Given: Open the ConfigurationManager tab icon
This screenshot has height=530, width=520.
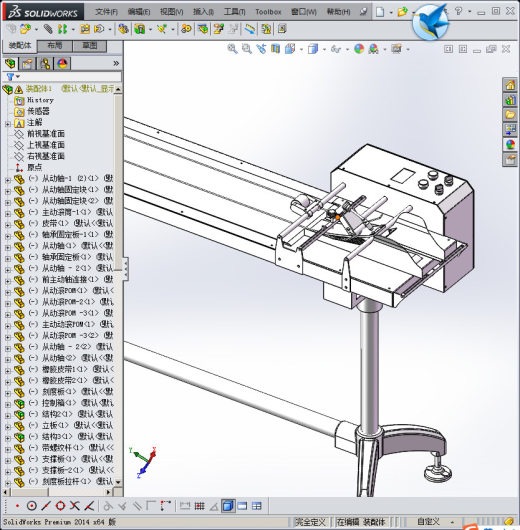Looking at the screenshot, I should (45, 63).
